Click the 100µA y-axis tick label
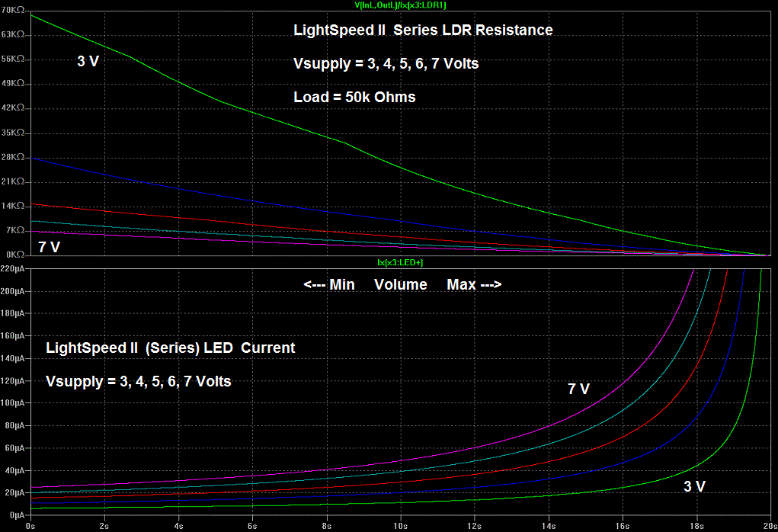 point(12,403)
